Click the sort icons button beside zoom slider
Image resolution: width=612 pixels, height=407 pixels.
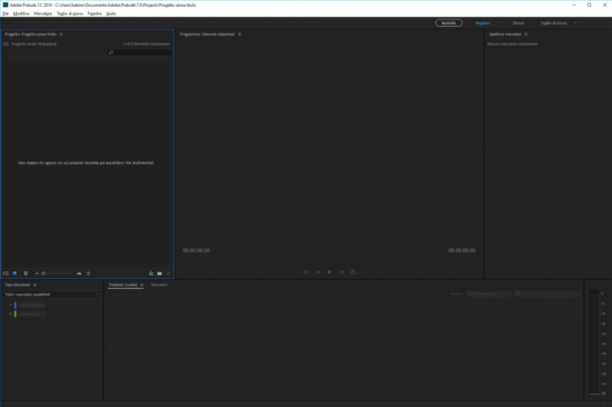tap(89, 274)
